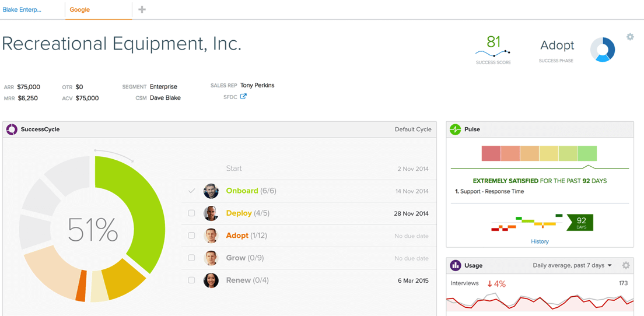Click the Pulse history bar chart
Screen dimensions: 644x316
click(x=527, y=223)
